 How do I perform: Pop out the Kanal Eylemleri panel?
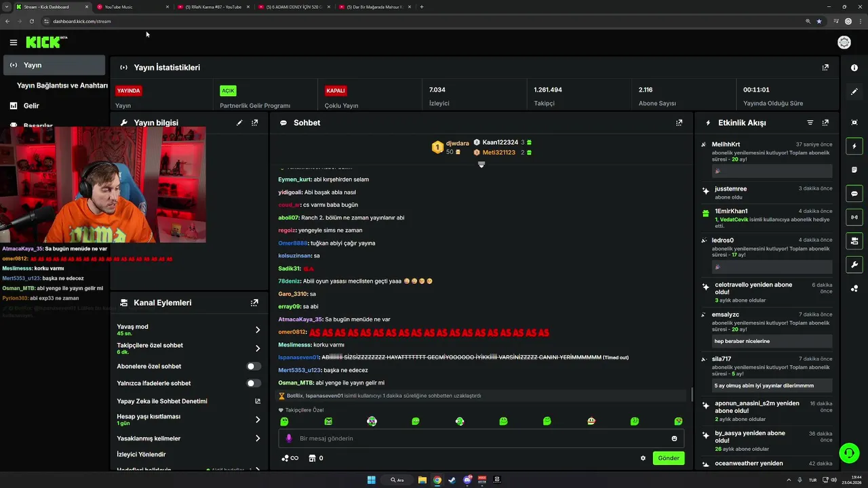(x=254, y=303)
